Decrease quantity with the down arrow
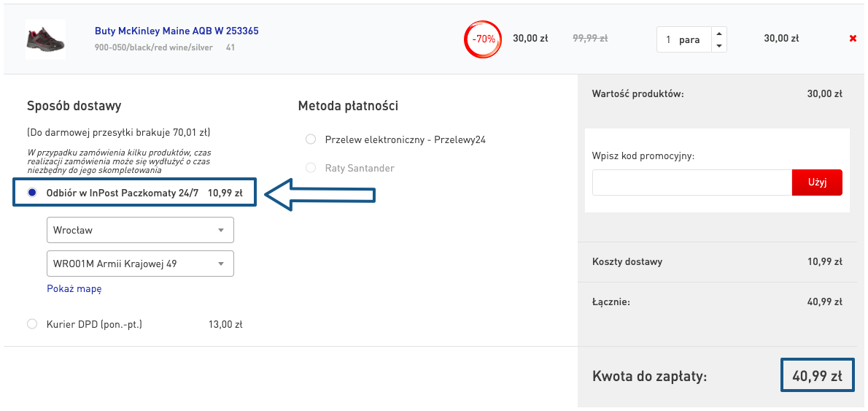Image resolution: width=868 pixels, height=411 pixels. tap(719, 45)
